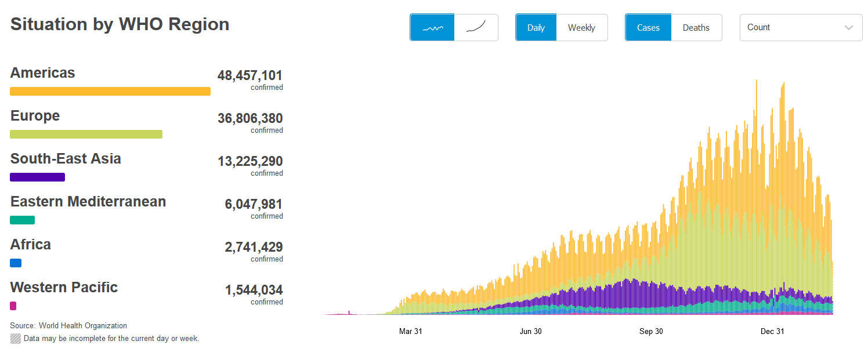Screen dimensions: 868x352
Task: Toggle the Daily view button
Action: pos(536,28)
